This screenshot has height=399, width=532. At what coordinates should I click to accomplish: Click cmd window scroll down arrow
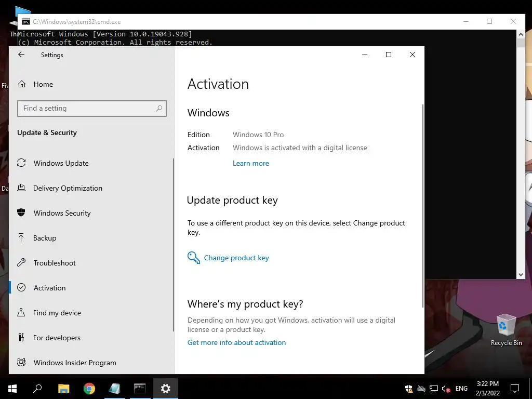pos(521,274)
